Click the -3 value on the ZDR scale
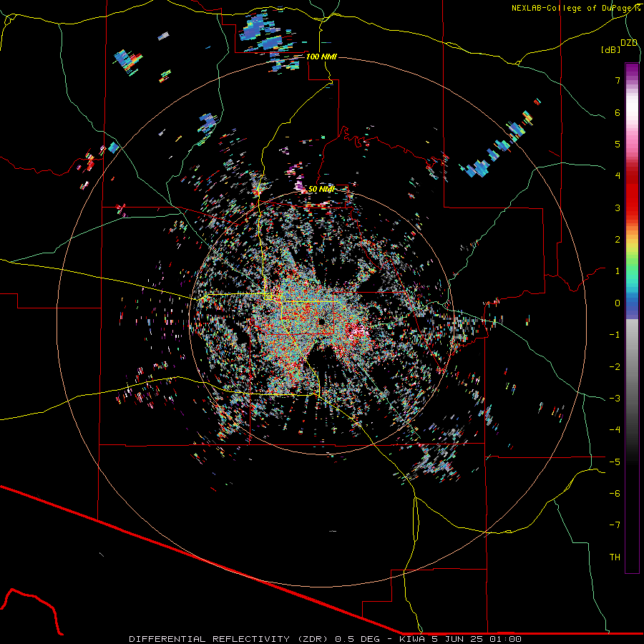 [615, 399]
